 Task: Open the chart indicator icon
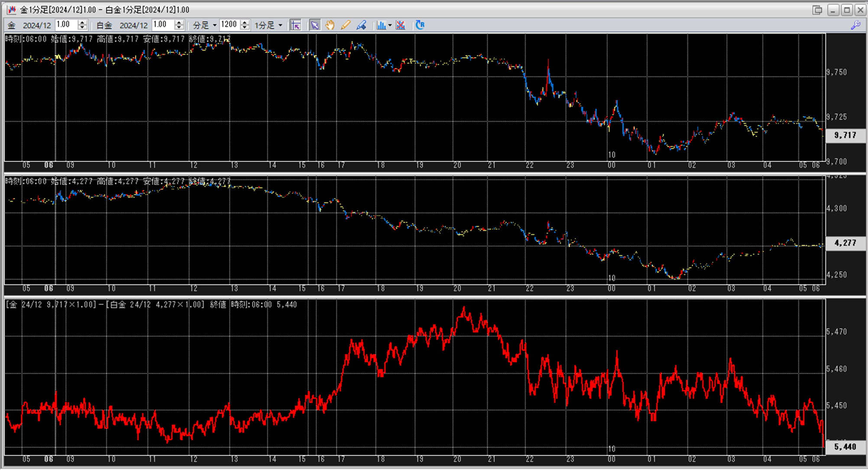381,25
